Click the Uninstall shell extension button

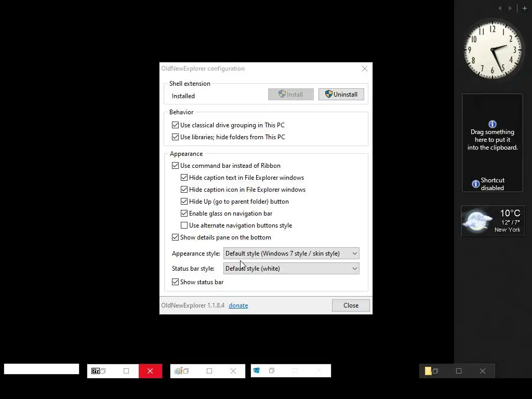point(341,95)
